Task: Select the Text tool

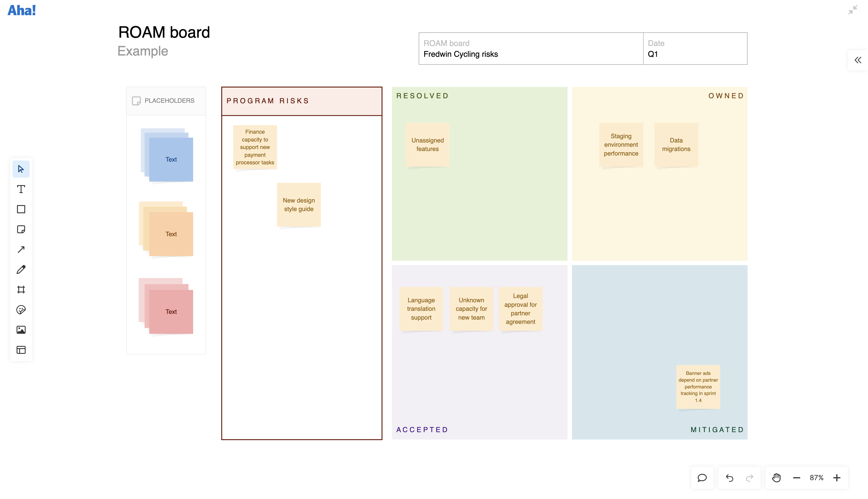Action: 21,189
